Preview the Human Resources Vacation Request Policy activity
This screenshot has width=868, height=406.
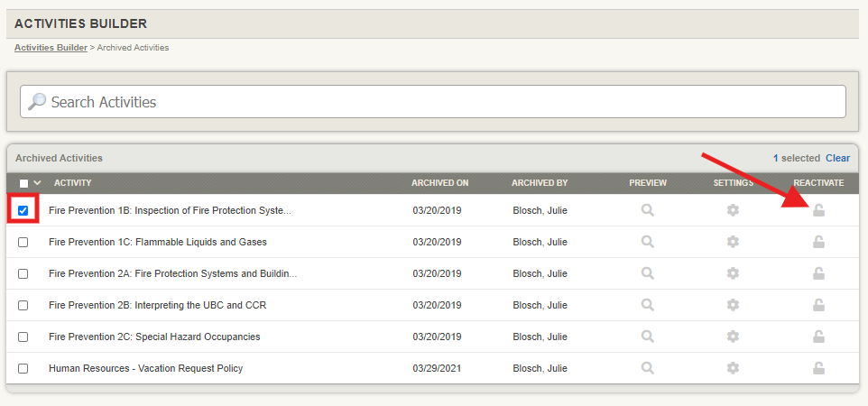(x=647, y=368)
